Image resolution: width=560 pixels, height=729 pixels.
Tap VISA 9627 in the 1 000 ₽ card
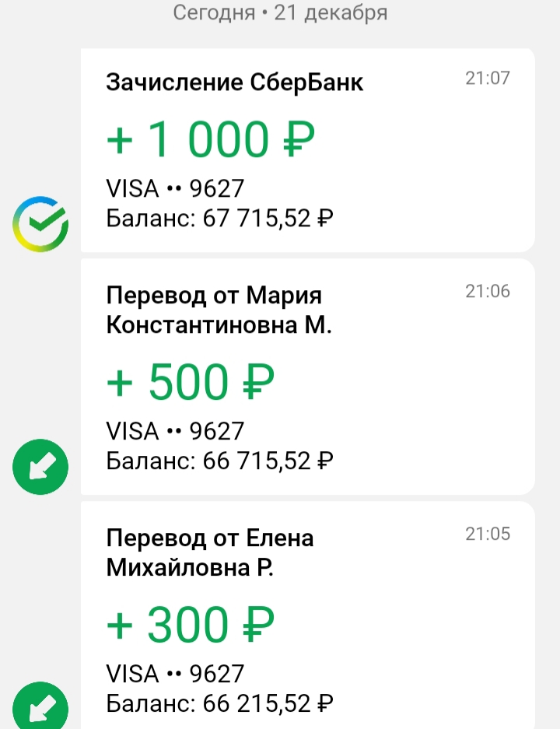[x=175, y=188]
